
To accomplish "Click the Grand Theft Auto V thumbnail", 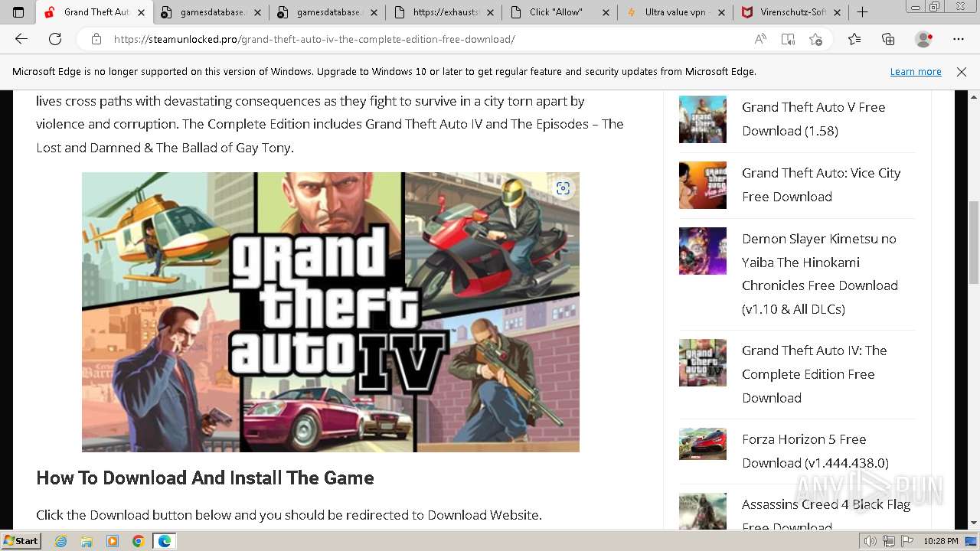I will click(x=702, y=119).
